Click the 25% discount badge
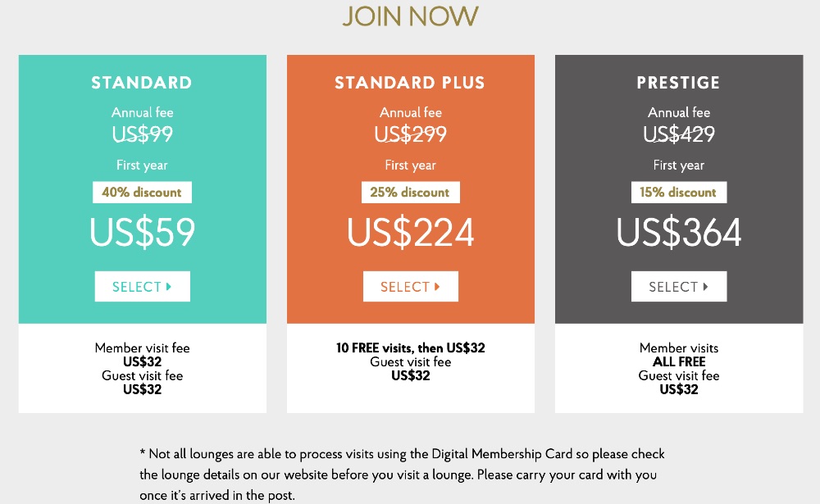This screenshot has height=504, width=820. tap(410, 193)
